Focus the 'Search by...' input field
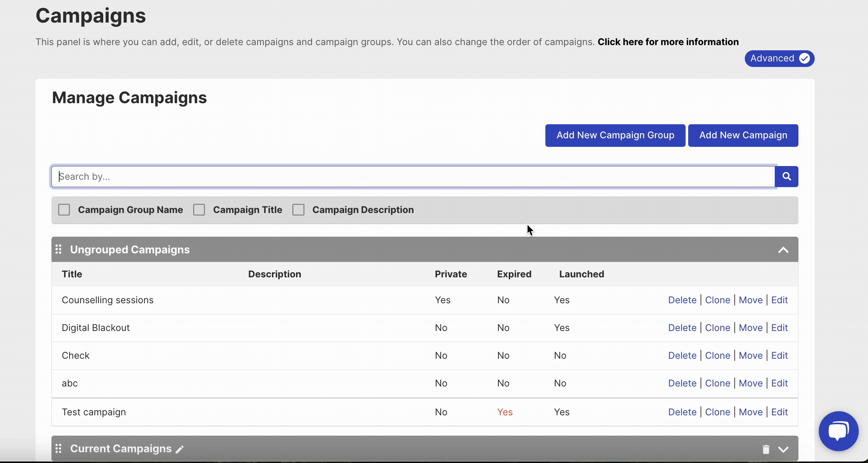 coord(413,176)
